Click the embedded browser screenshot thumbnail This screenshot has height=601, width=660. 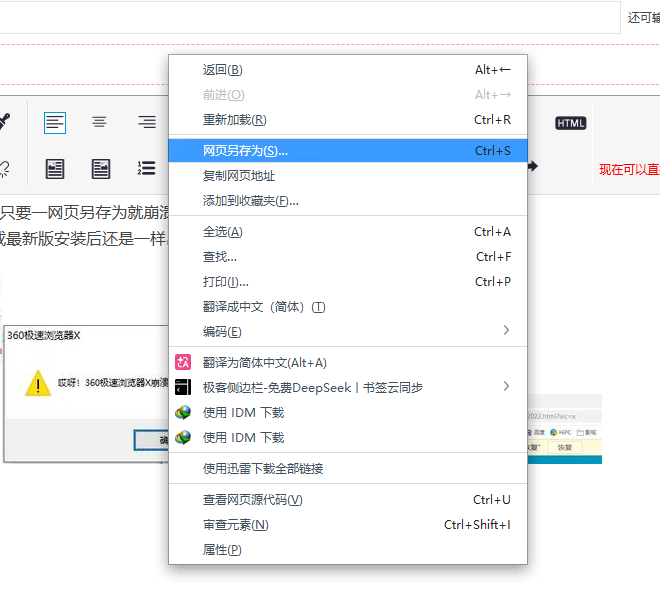tap(564, 429)
